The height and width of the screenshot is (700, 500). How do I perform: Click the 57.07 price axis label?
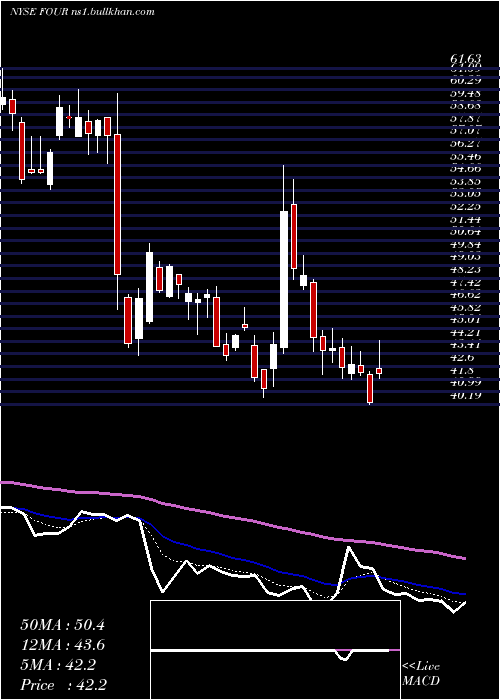[466, 131]
